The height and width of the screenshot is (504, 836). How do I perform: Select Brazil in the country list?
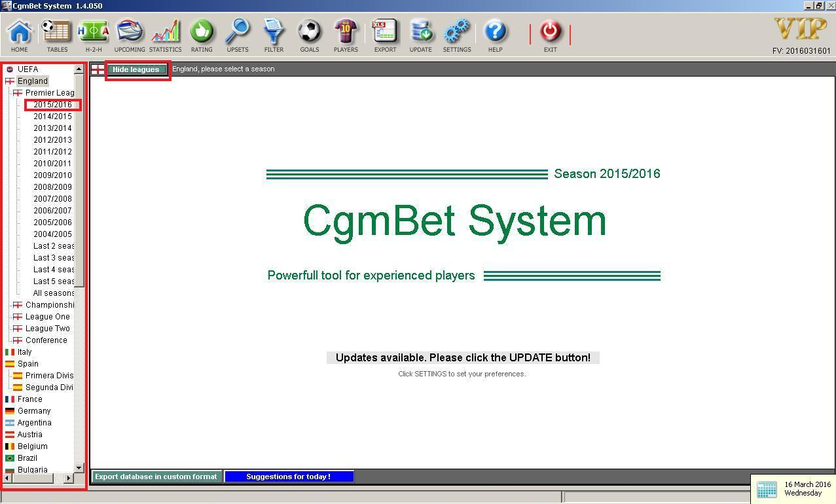click(27, 458)
